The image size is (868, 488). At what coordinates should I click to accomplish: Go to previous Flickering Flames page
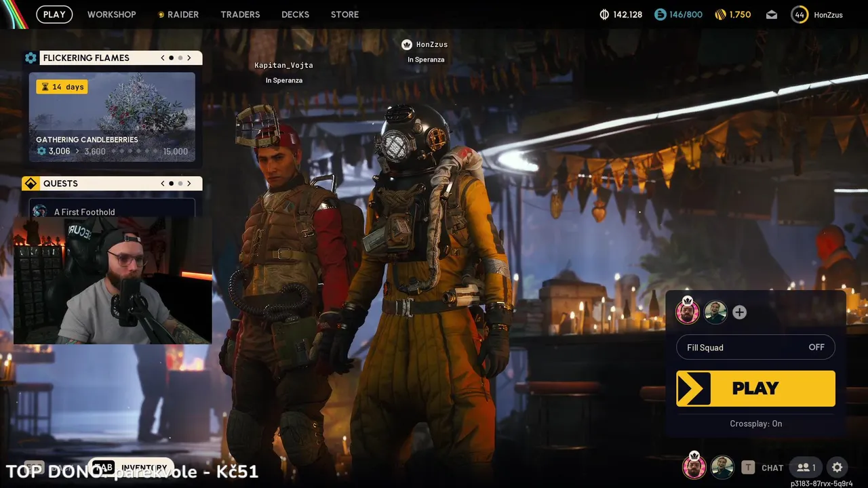163,58
